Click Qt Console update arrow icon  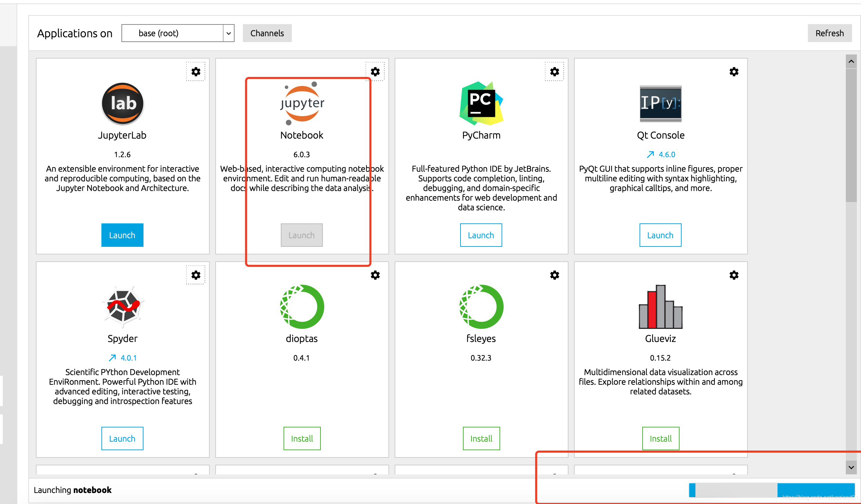[650, 154]
